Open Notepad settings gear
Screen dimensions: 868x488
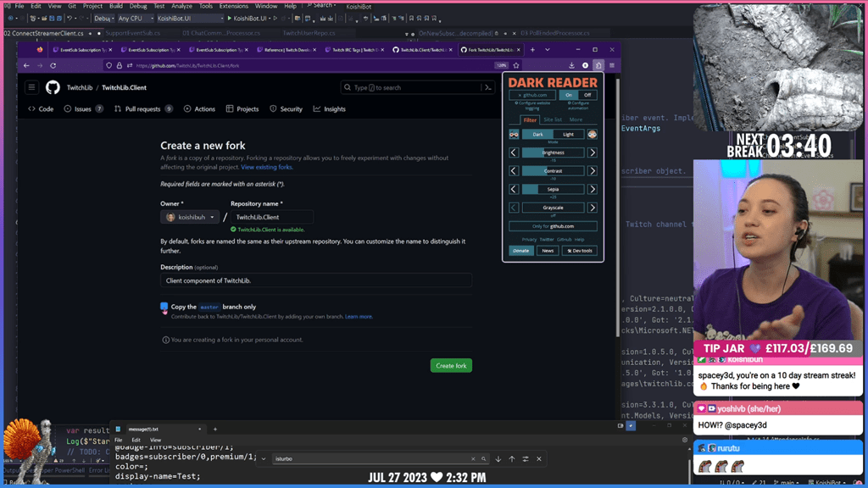point(685,440)
